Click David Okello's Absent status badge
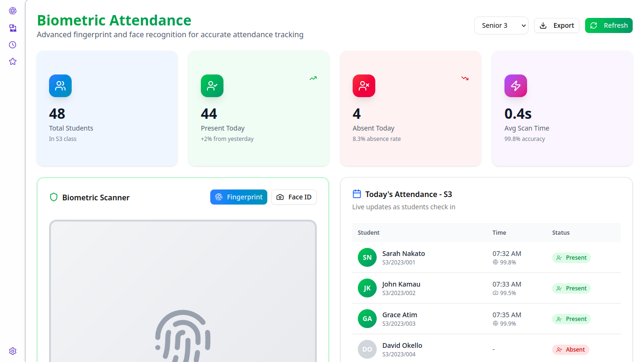This screenshot has height=362, width=644. click(570, 350)
